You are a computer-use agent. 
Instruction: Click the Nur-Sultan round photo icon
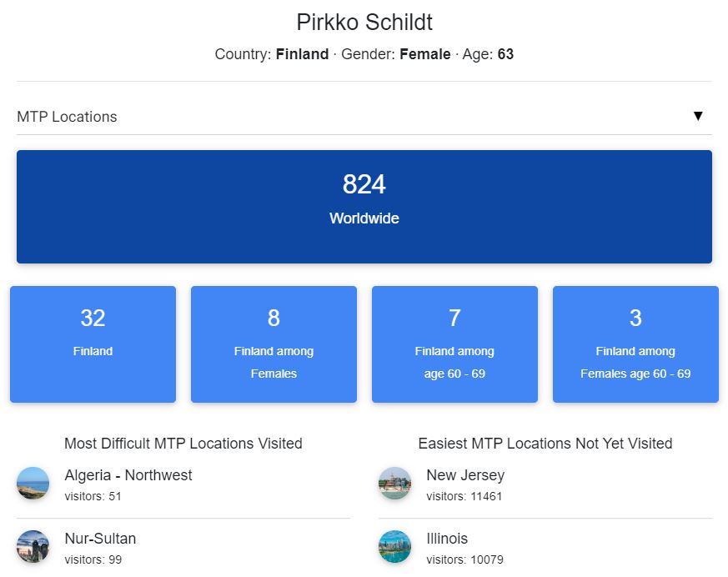pos(33,547)
